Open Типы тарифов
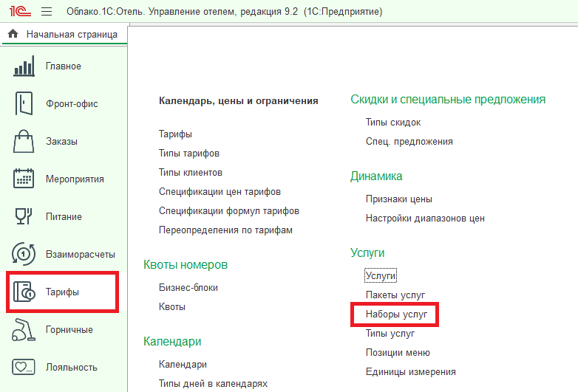The image size is (578, 392). [189, 153]
